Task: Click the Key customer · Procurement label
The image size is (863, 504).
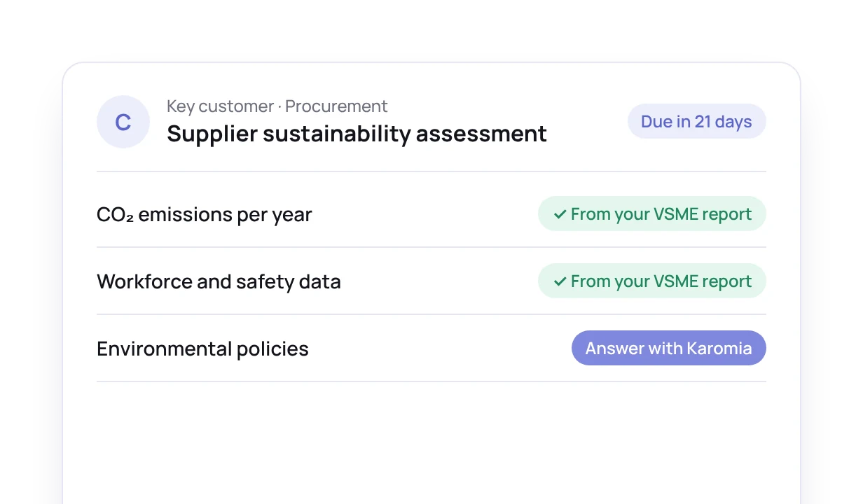Action: [x=277, y=106]
